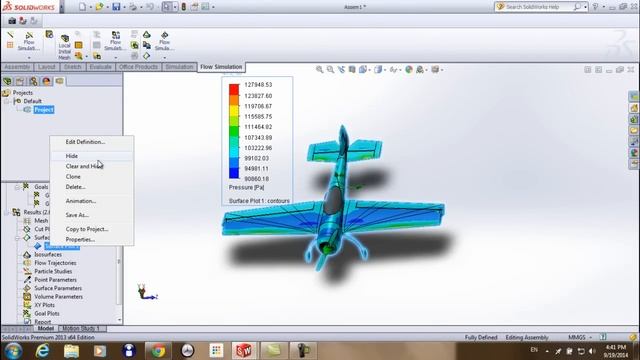Open the dropdown arrow next to the Open icon
This screenshot has width=640, height=360.
(107, 7)
